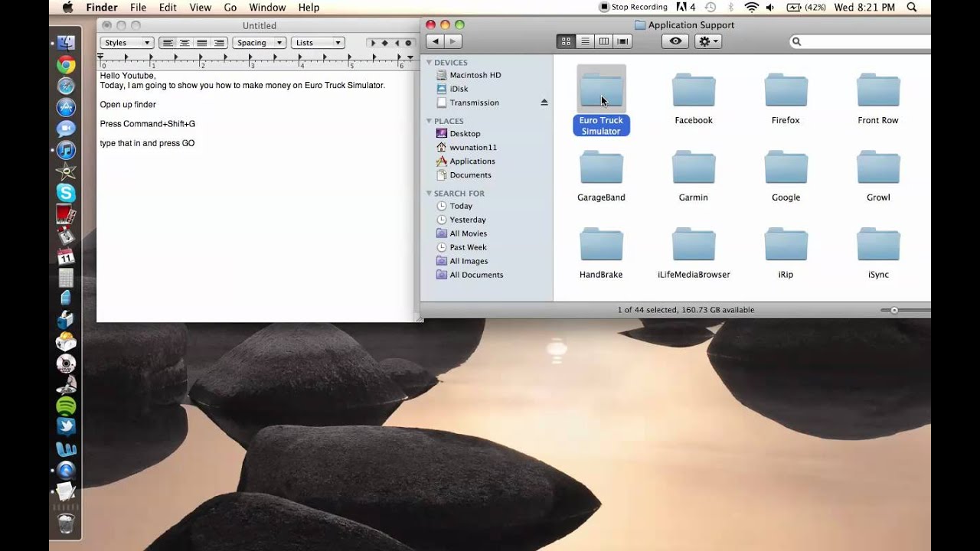The height and width of the screenshot is (551, 980).
Task: Click Stop Recording in menu bar
Action: click(x=634, y=7)
